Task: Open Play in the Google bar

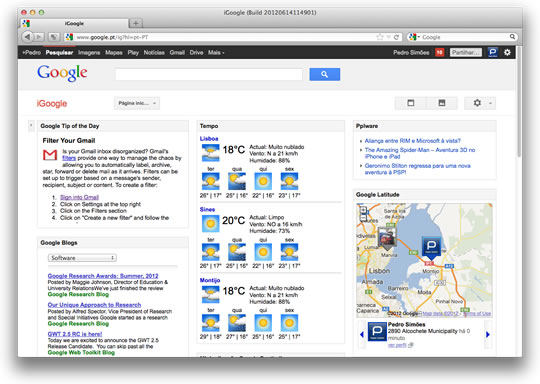Action: [x=133, y=52]
